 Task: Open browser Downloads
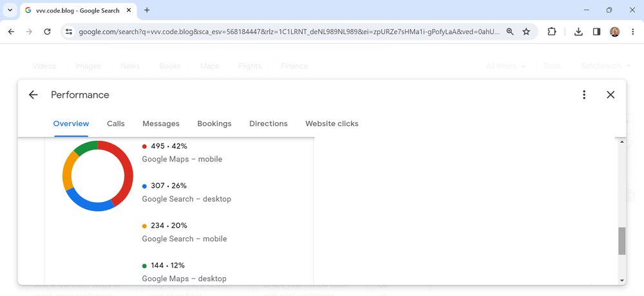pos(578,32)
